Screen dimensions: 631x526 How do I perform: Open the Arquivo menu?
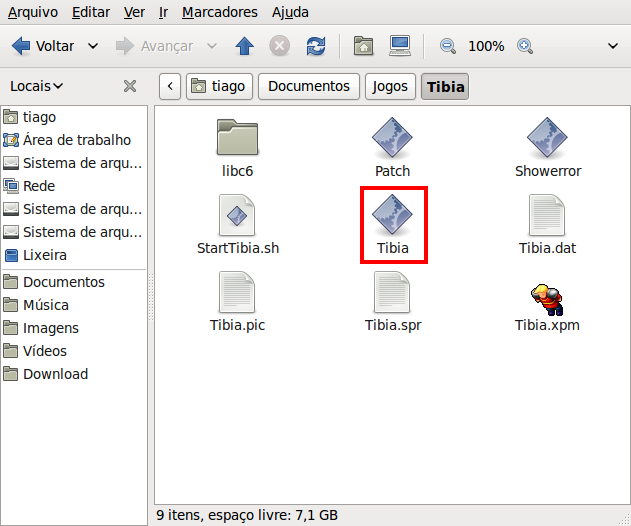33,12
